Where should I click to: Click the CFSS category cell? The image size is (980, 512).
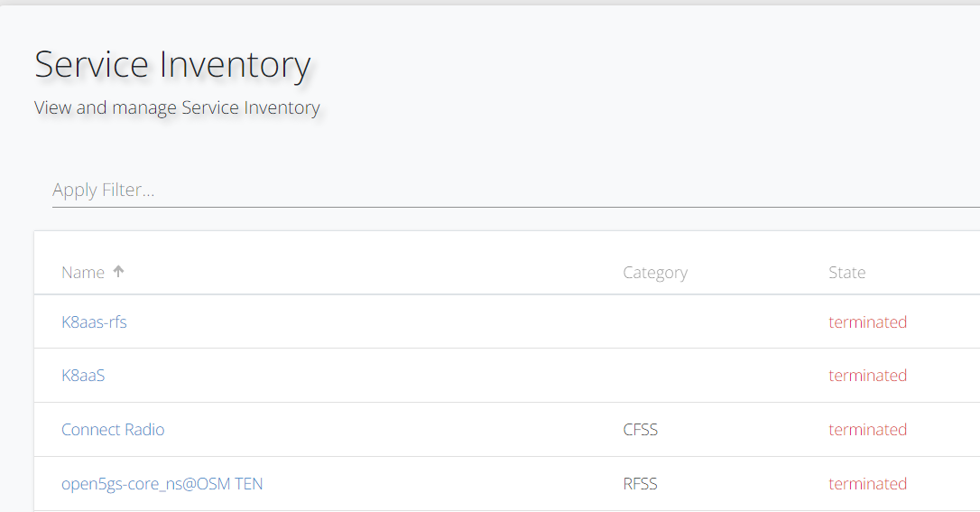640,430
